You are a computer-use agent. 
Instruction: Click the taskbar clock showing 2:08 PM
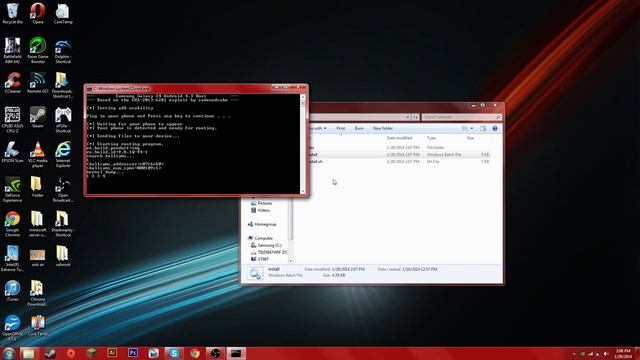[x=623, y=353]
